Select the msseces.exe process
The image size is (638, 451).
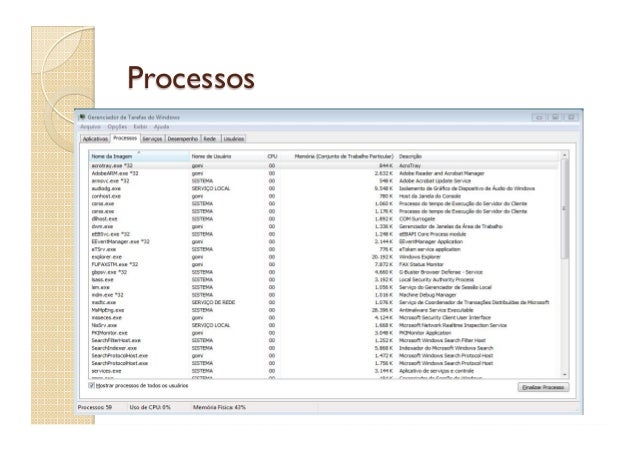tap(324, 317)
